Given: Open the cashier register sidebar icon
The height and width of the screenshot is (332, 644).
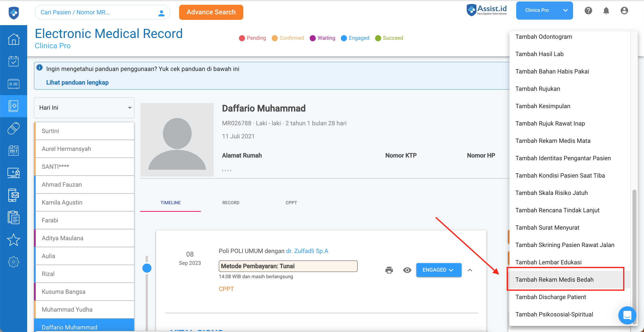Looking at the screenshot, I should click(14, 150).
